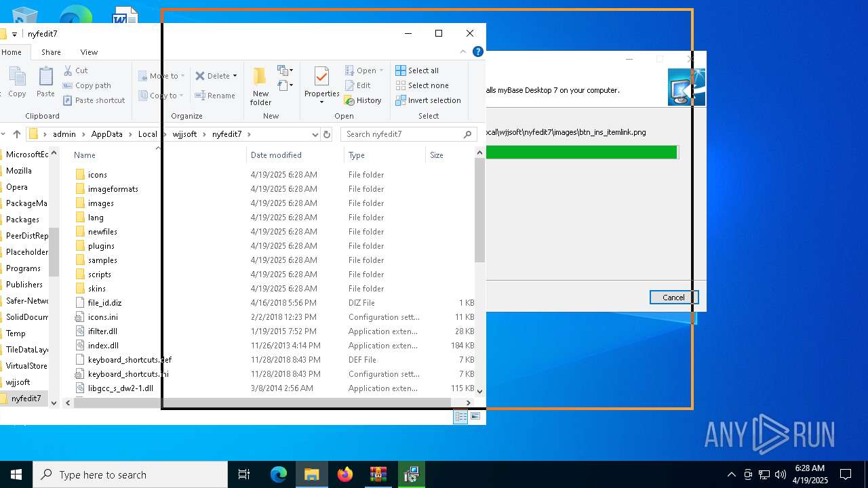Sort by Date modified column header
868x488 pixels.
[x=295, y=155]
